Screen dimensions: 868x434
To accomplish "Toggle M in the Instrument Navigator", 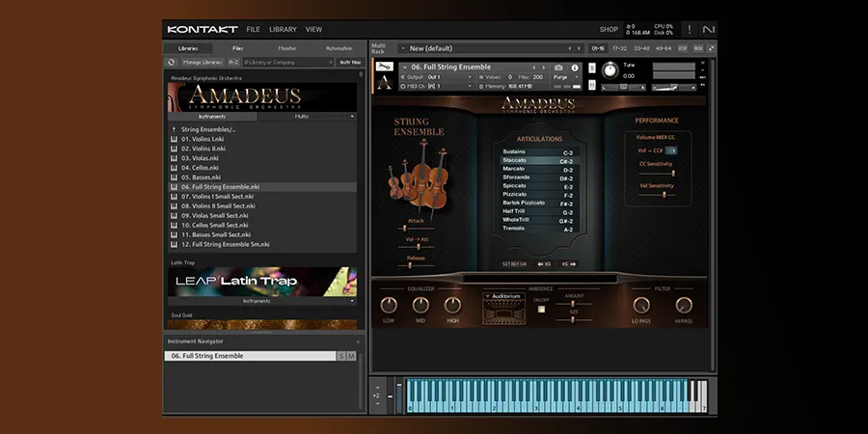I will click(x=351, y=356).
